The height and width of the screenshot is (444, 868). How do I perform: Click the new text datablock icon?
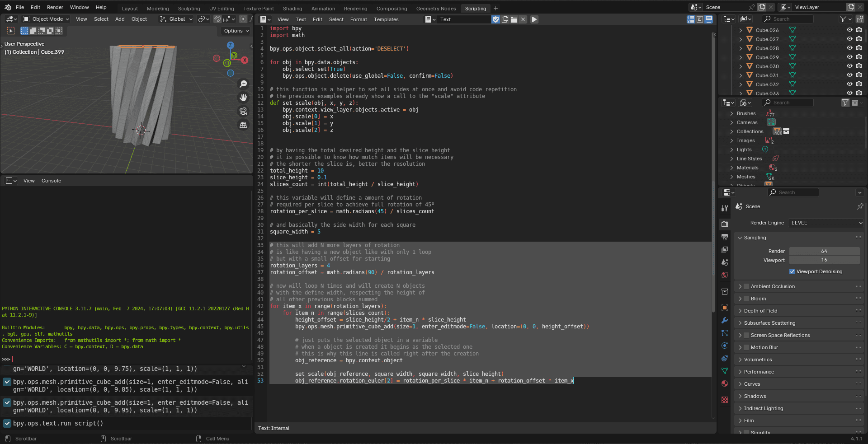pyautogui.click(x=505, y=19)
